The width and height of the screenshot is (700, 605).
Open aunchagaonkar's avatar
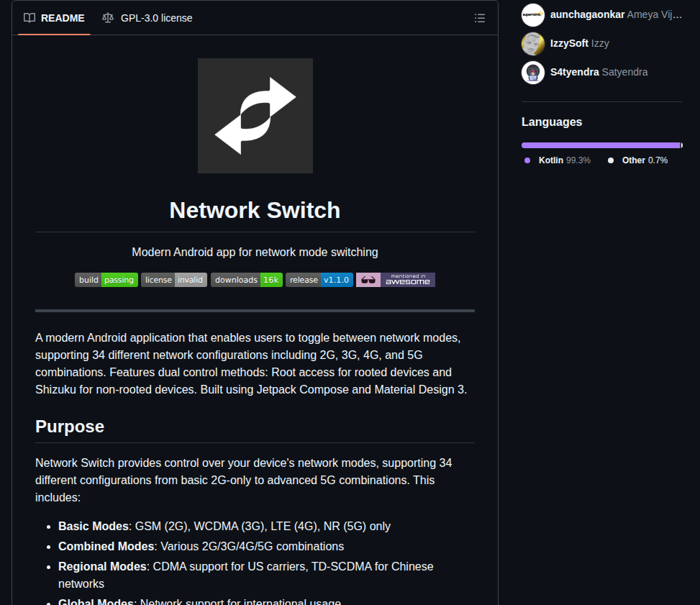pos(533,14)
